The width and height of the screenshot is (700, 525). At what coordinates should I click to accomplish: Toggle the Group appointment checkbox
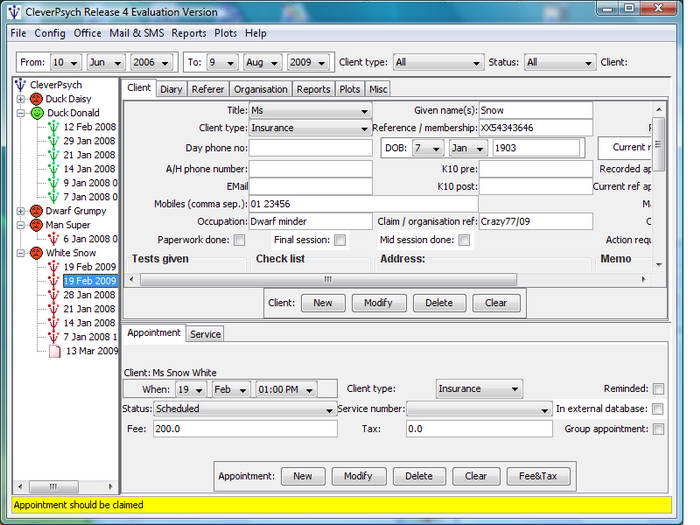point(658,429)
